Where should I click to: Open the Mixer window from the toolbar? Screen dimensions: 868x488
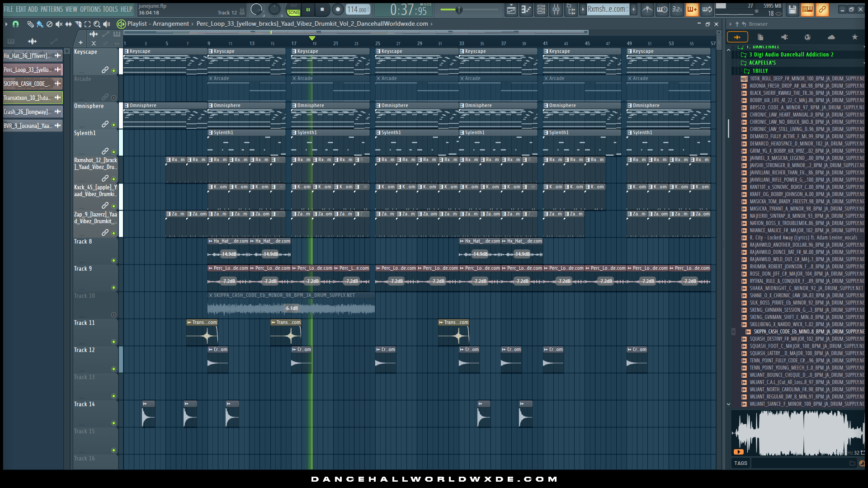pos(556,9)
